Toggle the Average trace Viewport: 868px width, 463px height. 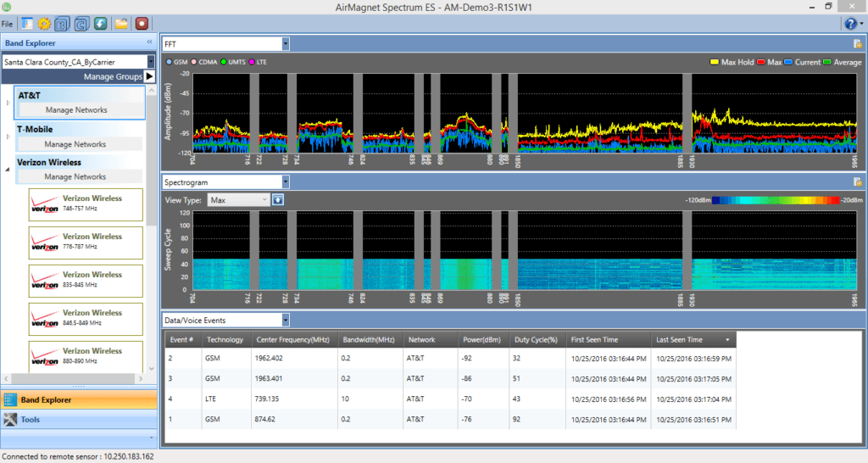827,62
